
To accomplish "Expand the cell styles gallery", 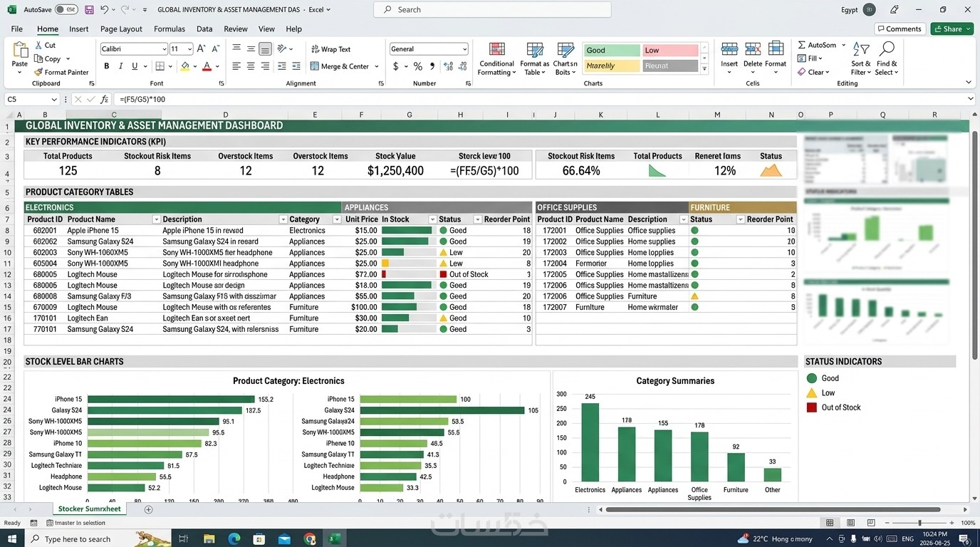I will [x=704, y=69].
